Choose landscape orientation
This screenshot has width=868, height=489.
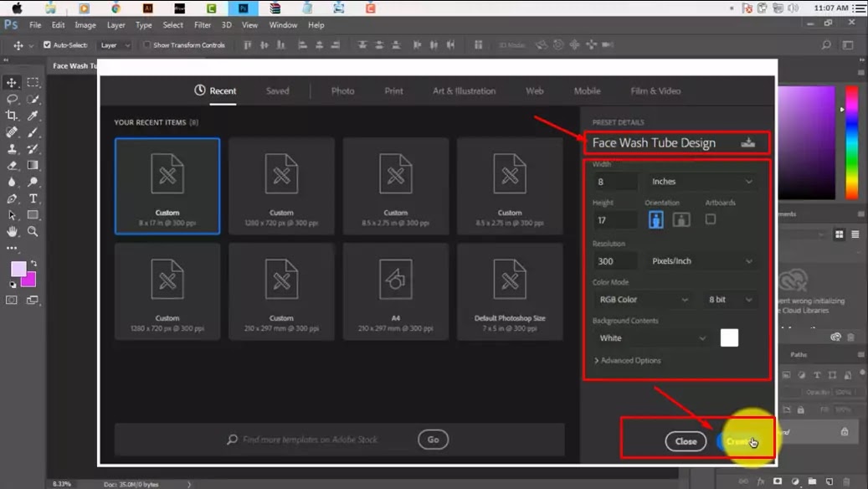(681, 220)
